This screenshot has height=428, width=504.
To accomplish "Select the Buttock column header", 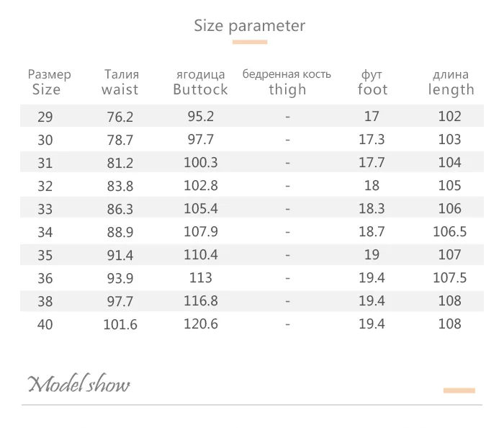I will (x=201, y=82).
